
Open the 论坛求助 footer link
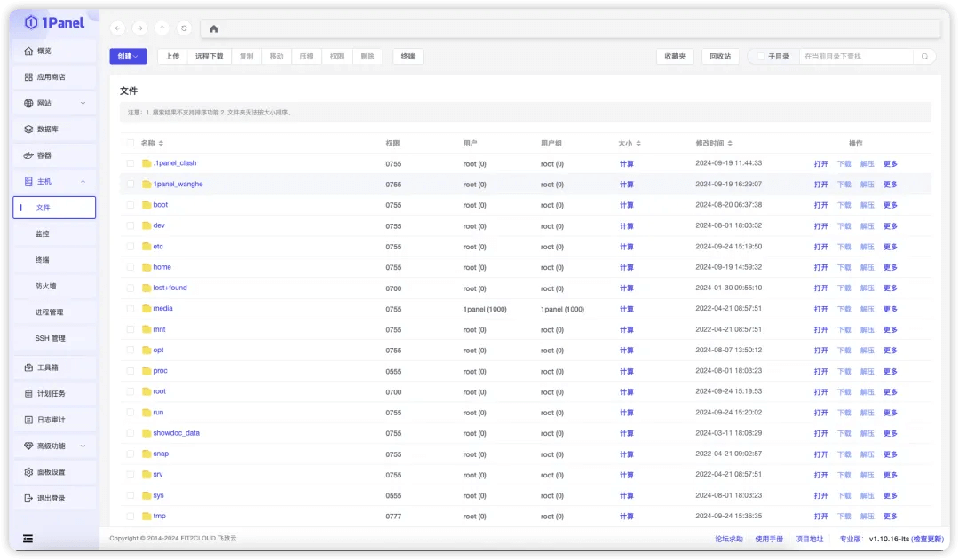point(729,539)
